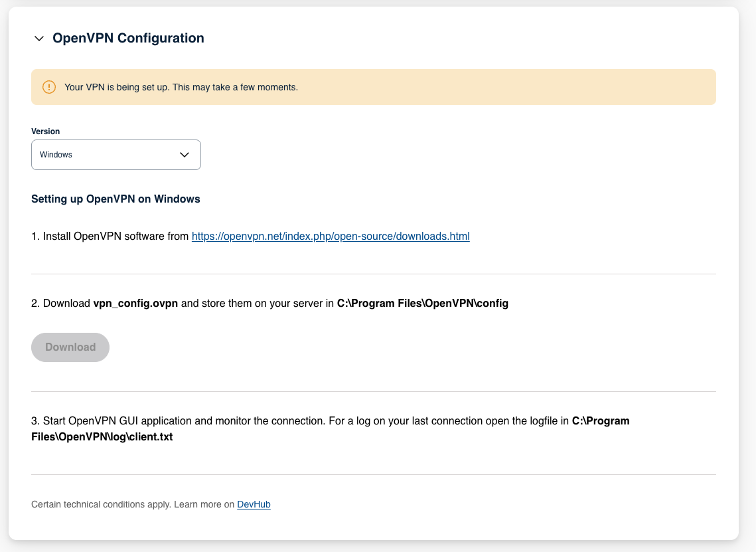Click the Version dropdown arrow

(185, 155)
